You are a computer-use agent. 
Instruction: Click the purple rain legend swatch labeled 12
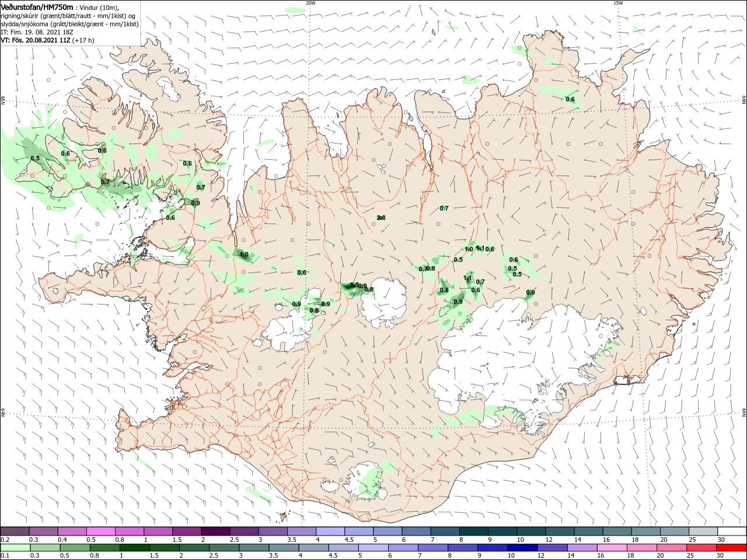(x=551, y=548)
